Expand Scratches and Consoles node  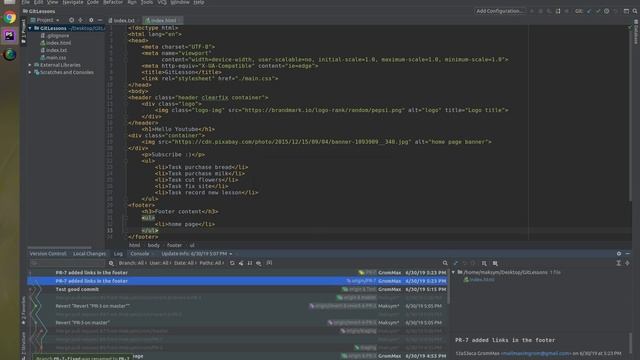(x=30, y=72)
